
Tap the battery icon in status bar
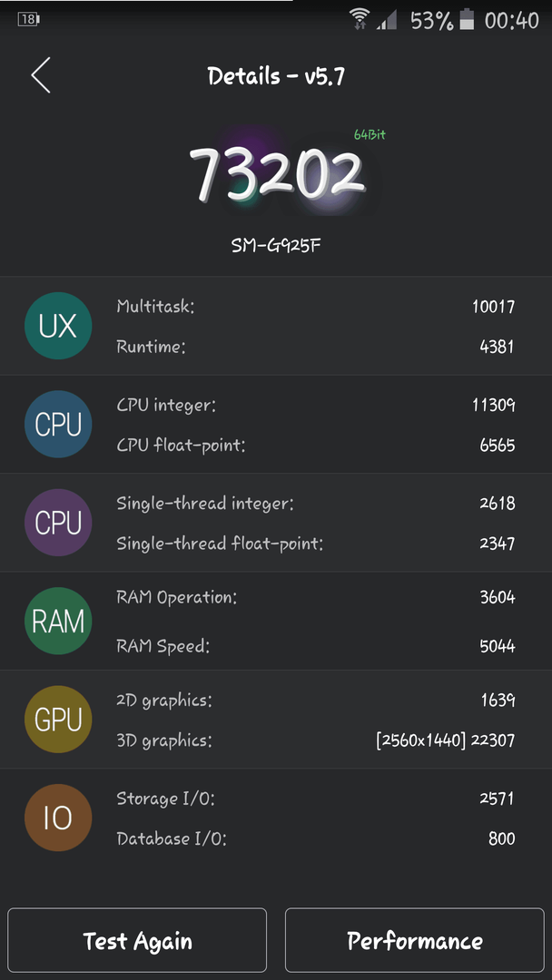(467, 19)
